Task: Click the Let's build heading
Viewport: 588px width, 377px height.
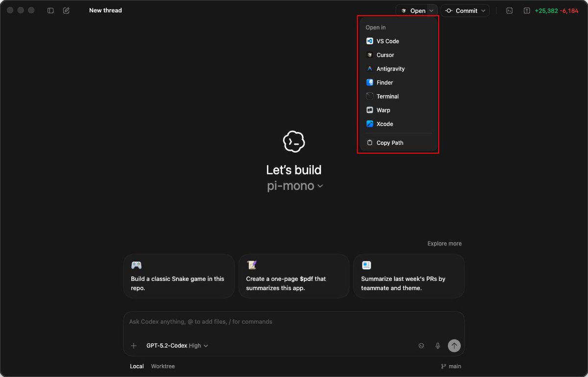Action: point(294,170)
